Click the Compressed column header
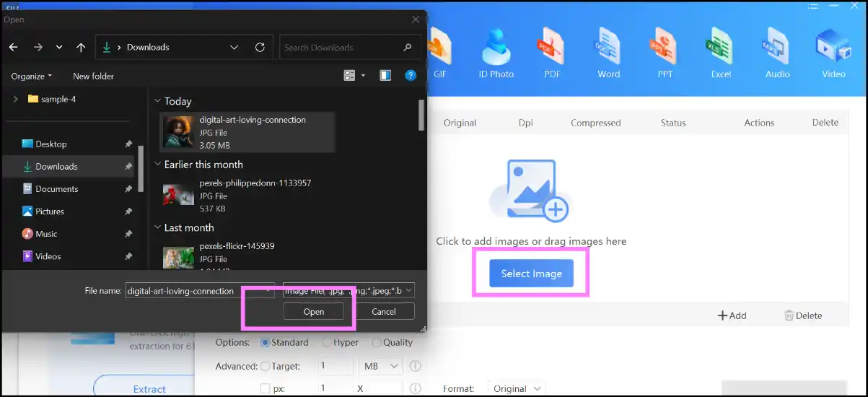 tap(595, 123)
